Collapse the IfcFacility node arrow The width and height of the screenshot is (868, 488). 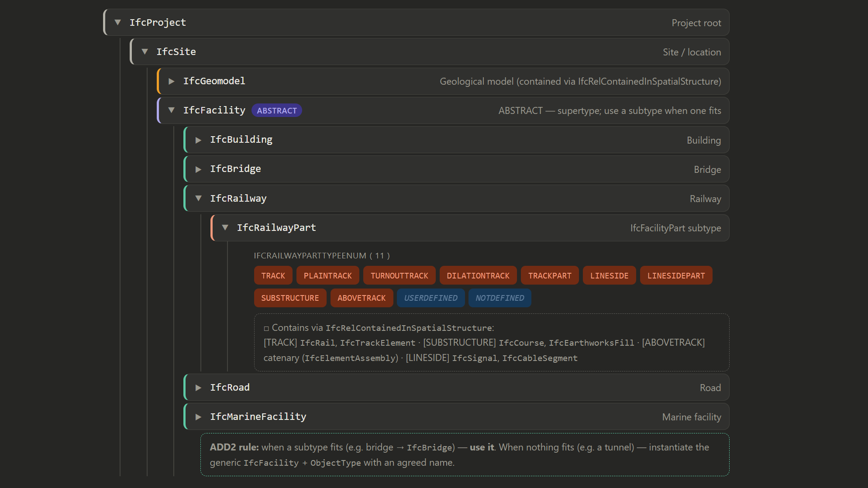pos(172,110)
